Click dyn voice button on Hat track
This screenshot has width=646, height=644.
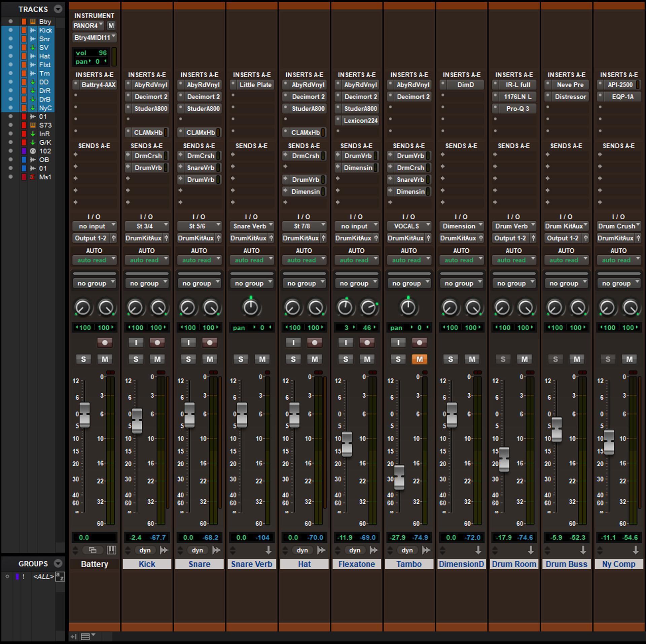point(302,550)
